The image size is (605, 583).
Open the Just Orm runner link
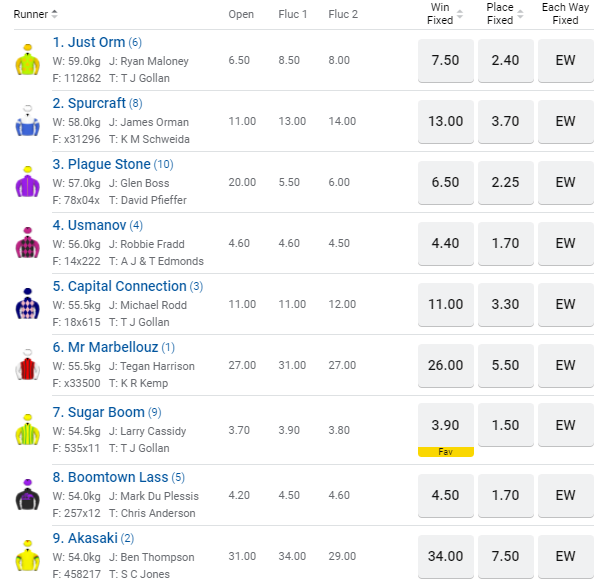[88, 42]
